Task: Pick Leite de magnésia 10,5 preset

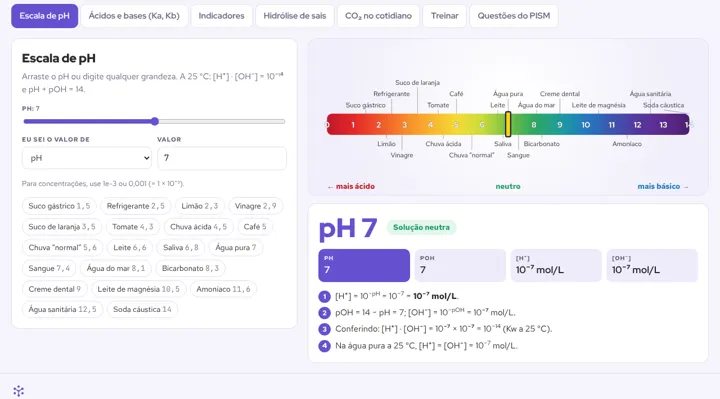Action: (x=138, y=289)
